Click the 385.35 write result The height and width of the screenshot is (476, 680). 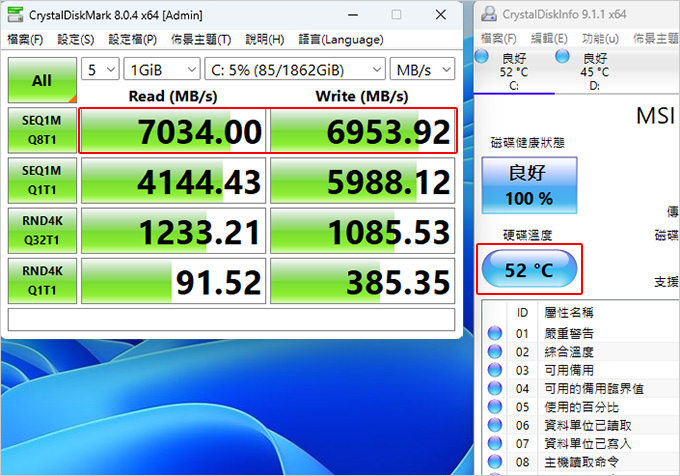363,280
